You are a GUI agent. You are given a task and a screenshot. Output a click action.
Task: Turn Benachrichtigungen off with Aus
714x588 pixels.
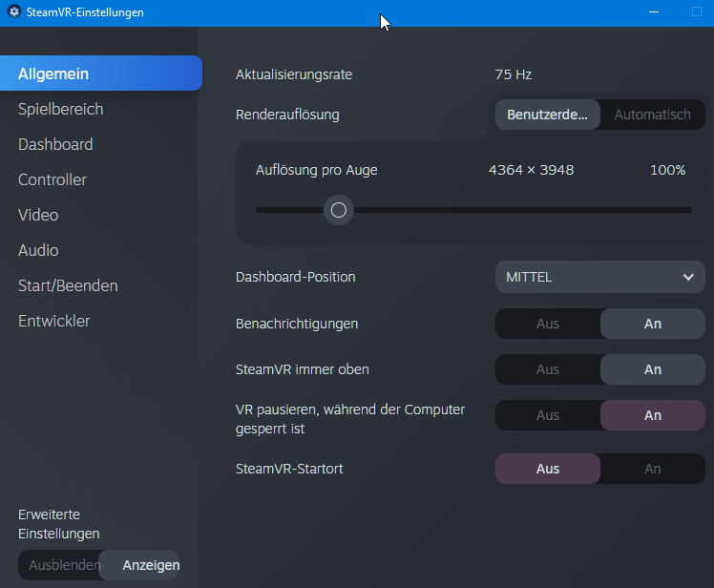click(x=547, y=324)
